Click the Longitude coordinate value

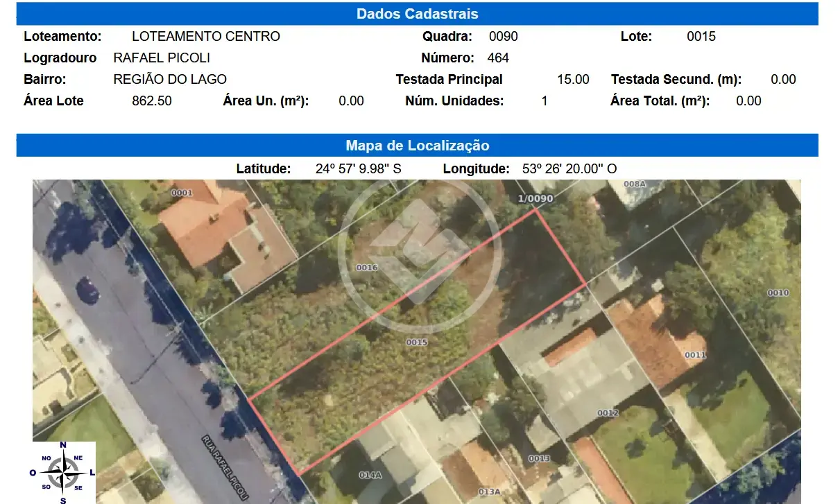[569, 168]
